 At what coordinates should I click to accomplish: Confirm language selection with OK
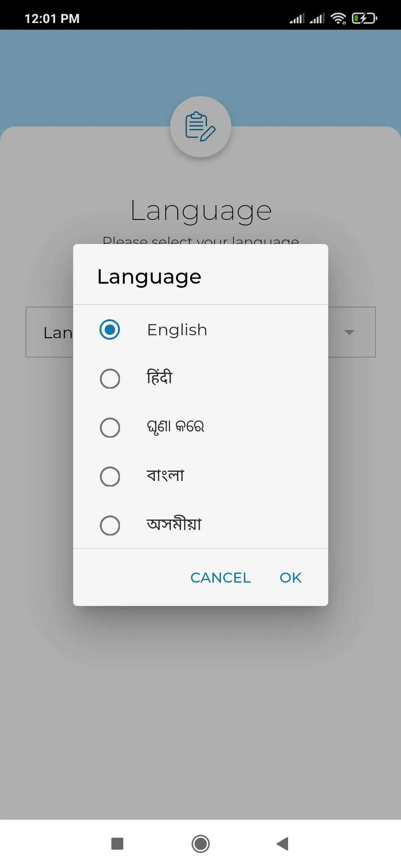click(290, 578)
